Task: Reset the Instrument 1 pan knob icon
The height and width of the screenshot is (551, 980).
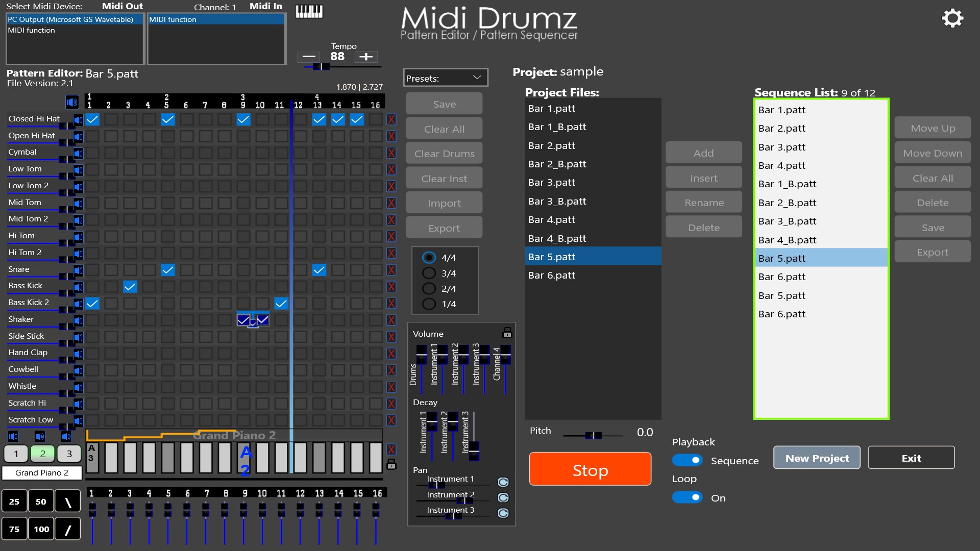Action: tap(503, 482)
